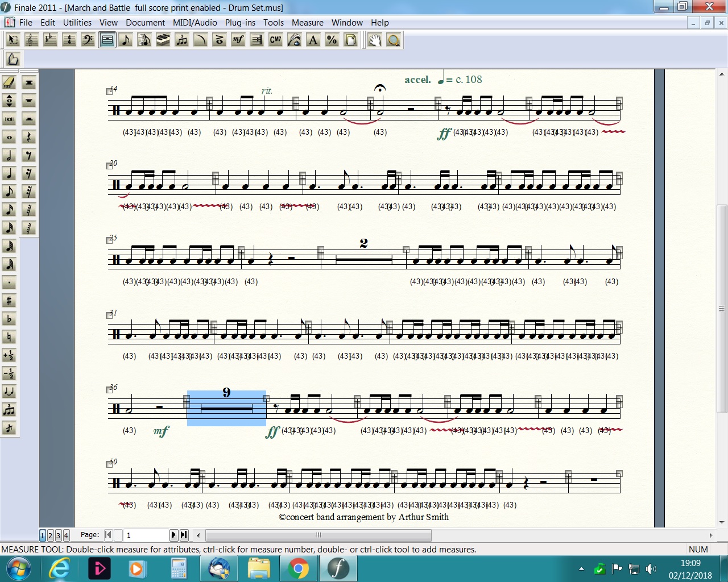The image size is (728, 582).
Task: Choose the Key Signature tool
Action: 50,40
